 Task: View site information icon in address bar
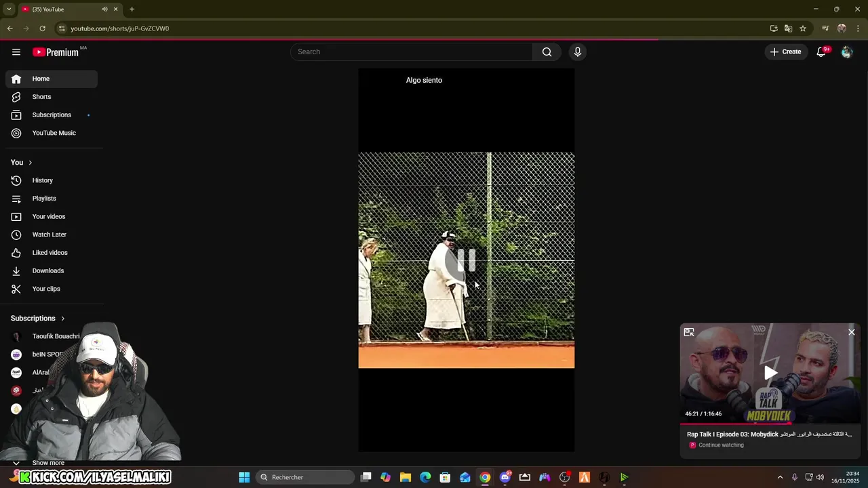(62, 28)
